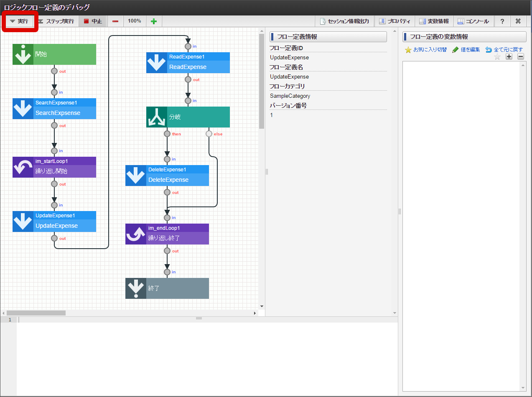This screenshot has height=397, width=532.
Task: Click in the console input line 1
Action: [207, 320]
